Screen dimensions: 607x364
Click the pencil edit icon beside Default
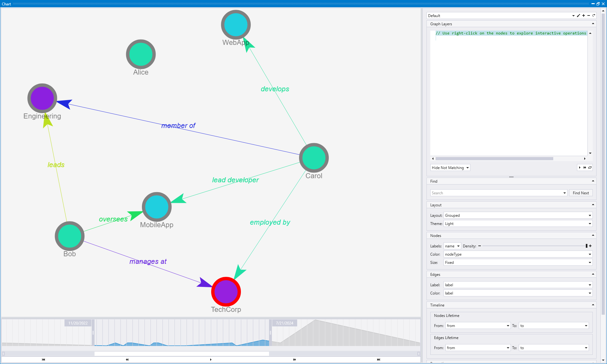(578, 15)
